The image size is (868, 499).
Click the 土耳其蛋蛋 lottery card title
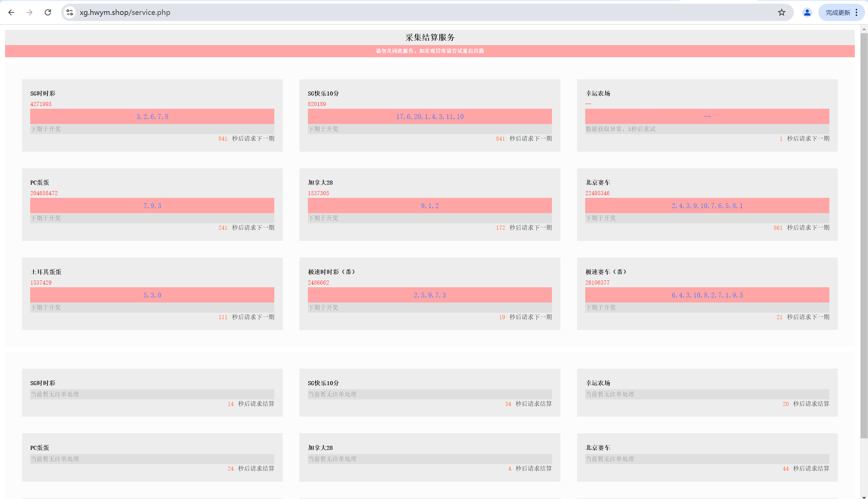pos(46,272)
